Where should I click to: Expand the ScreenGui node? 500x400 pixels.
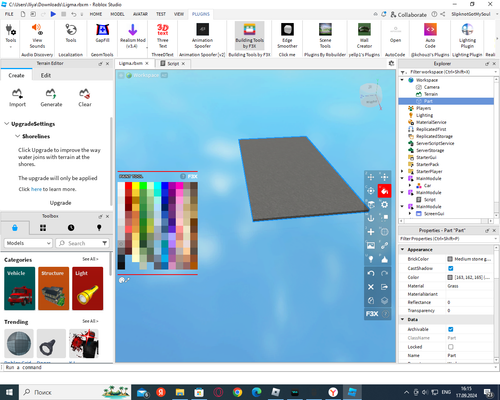click(410, 214)
